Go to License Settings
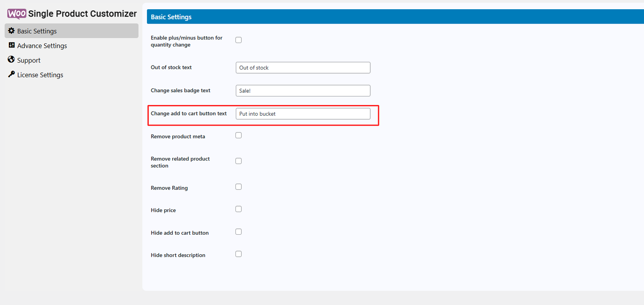 (x=40, y=75)
